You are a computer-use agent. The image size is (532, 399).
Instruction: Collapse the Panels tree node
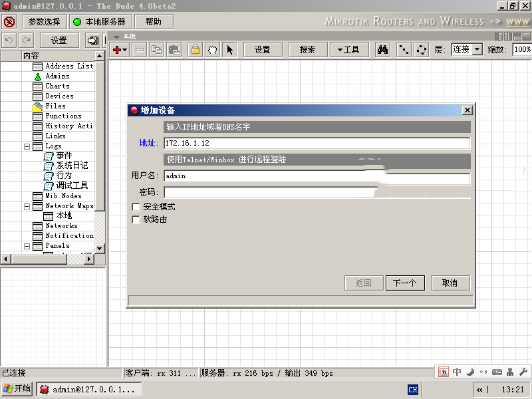coord(27,246)
